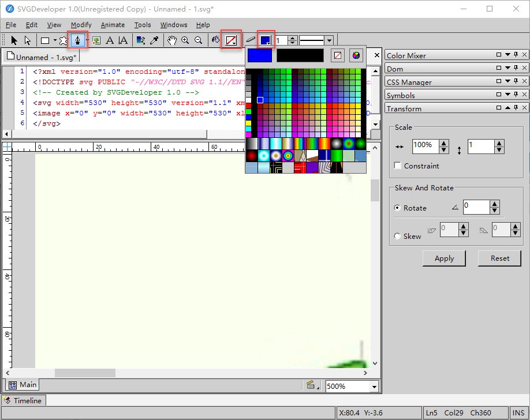Click the zoom out magnifier
The image size is (530, 420).
tap(199, 40)
